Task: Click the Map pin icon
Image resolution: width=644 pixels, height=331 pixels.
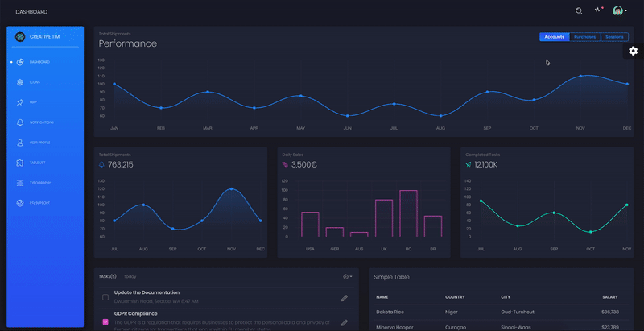Action: [20, 102]
